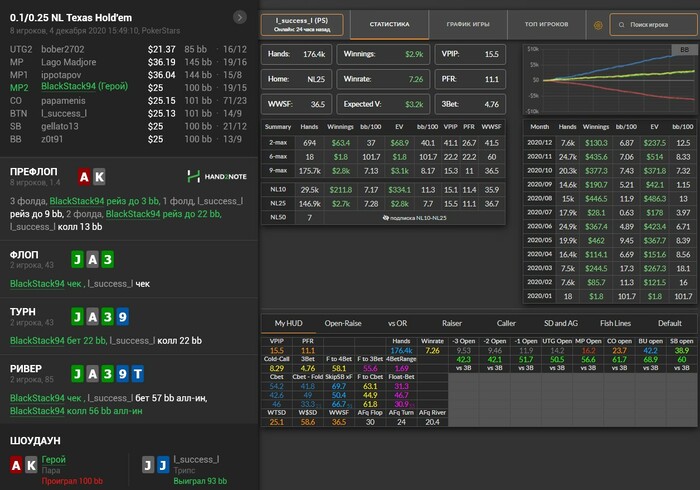This screenshot has height=490, width=700.
Task: Click the BU open value 42.2 in the HUD
Action: coord(650,351)
